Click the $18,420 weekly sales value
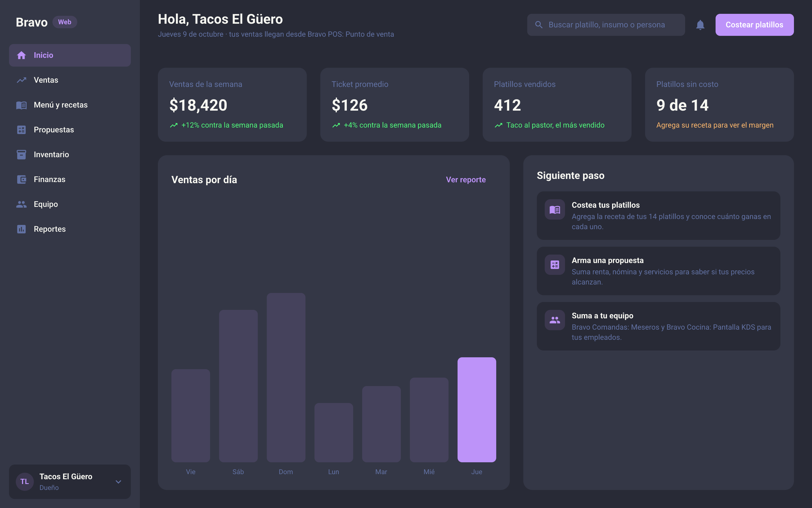Image resolution: width=812 pixels, height=508 pixels. (198, 105)
